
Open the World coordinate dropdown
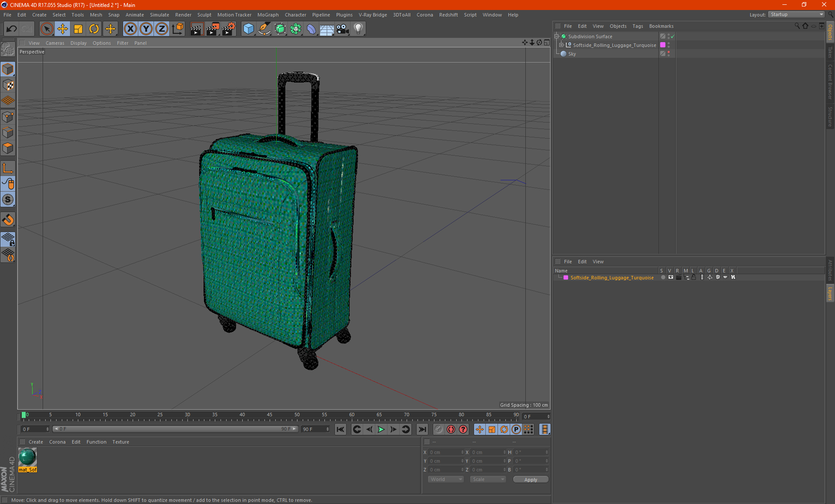[x=446, y=479]
